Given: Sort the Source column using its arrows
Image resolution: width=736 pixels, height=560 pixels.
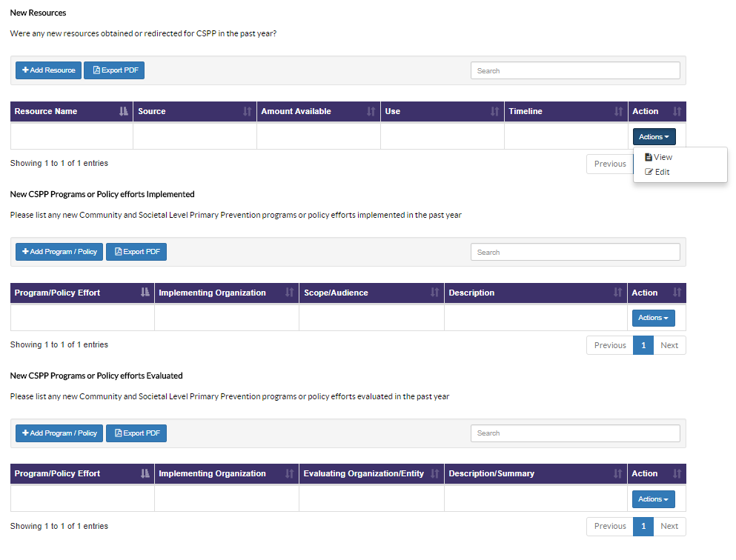Looking at the screenshot, I should tap(247, 112).
